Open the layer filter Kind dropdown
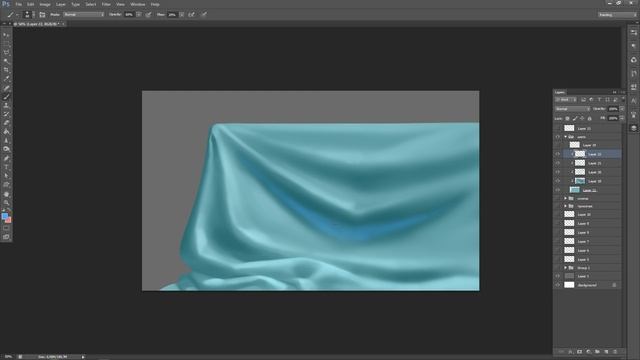This screenshot has height=360, width=640. tap(566, 100)
